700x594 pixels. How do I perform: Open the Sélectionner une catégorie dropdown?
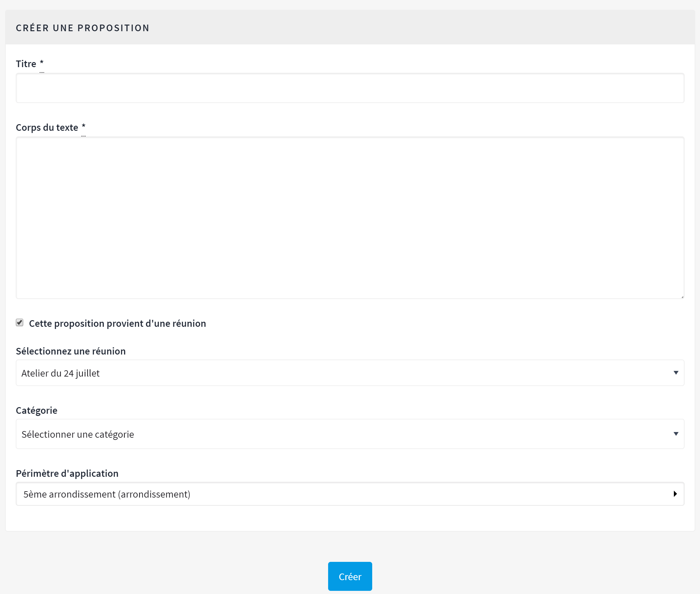(337, 434)
